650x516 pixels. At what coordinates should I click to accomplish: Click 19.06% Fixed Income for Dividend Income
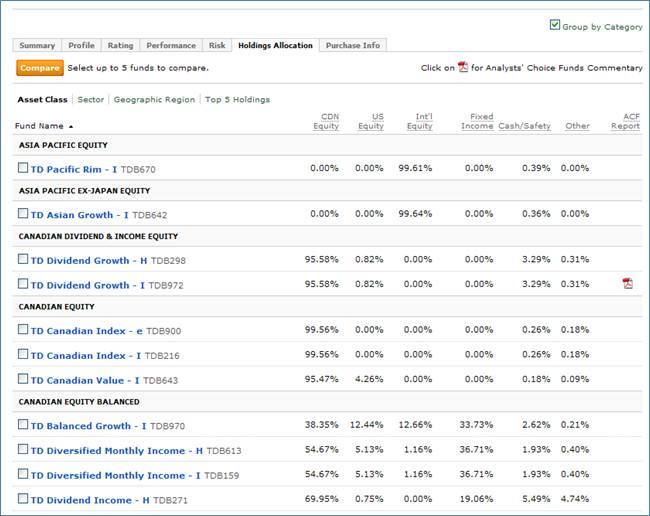pos(476,499)
